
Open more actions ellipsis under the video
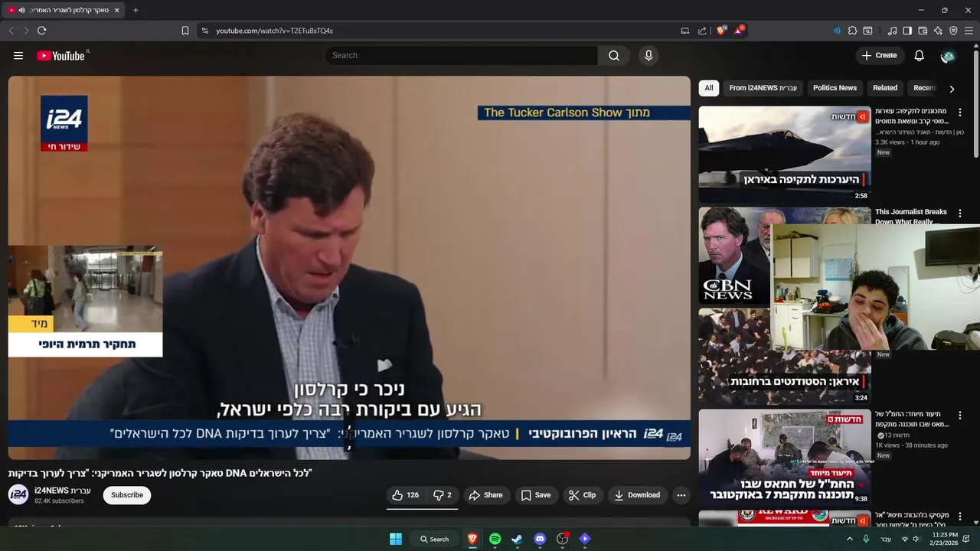pos(681,495)
